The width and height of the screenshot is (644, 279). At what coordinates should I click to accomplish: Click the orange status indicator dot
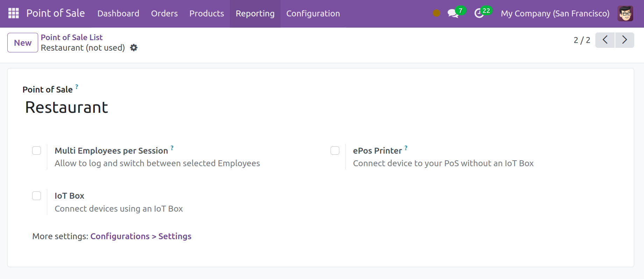(x=436, y=13)
